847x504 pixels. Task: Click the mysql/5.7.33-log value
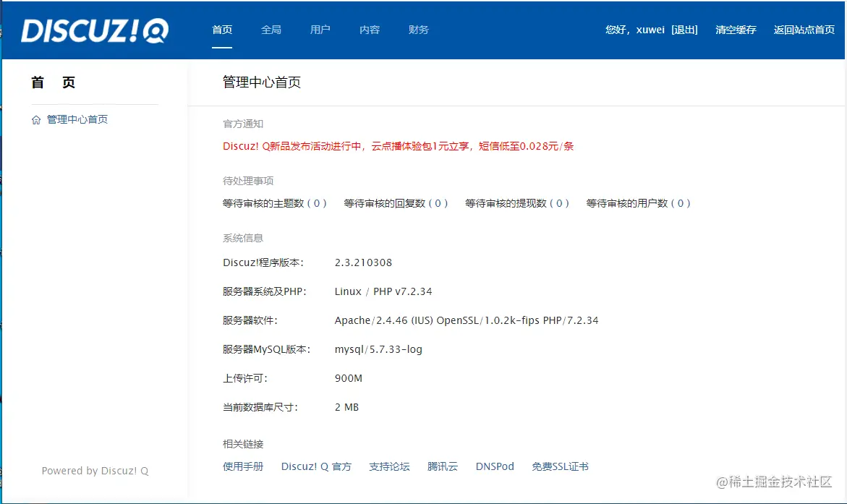point(379,349)
